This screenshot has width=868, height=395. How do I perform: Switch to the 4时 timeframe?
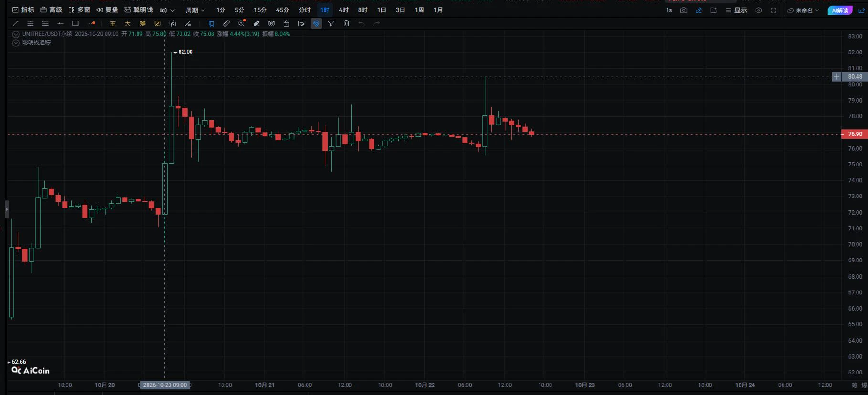pos(344,10)
